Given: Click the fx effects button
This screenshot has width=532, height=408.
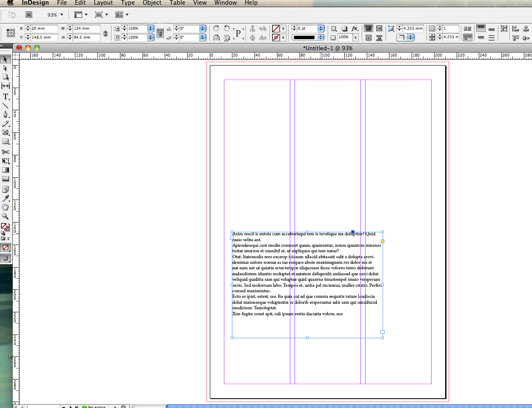Looking at the screenshot, I should [355, 29].
